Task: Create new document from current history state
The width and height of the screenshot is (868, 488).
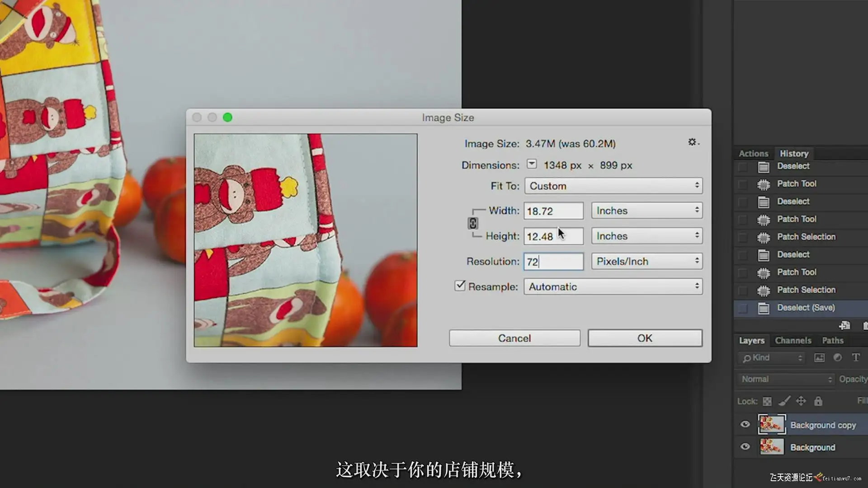Action: point(844,326)
